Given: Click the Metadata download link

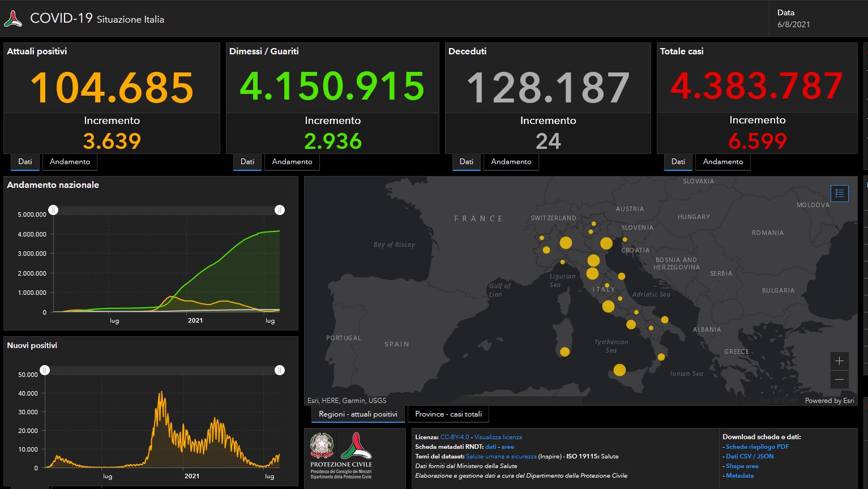Looking at the screenshot, I should (739, 475).
